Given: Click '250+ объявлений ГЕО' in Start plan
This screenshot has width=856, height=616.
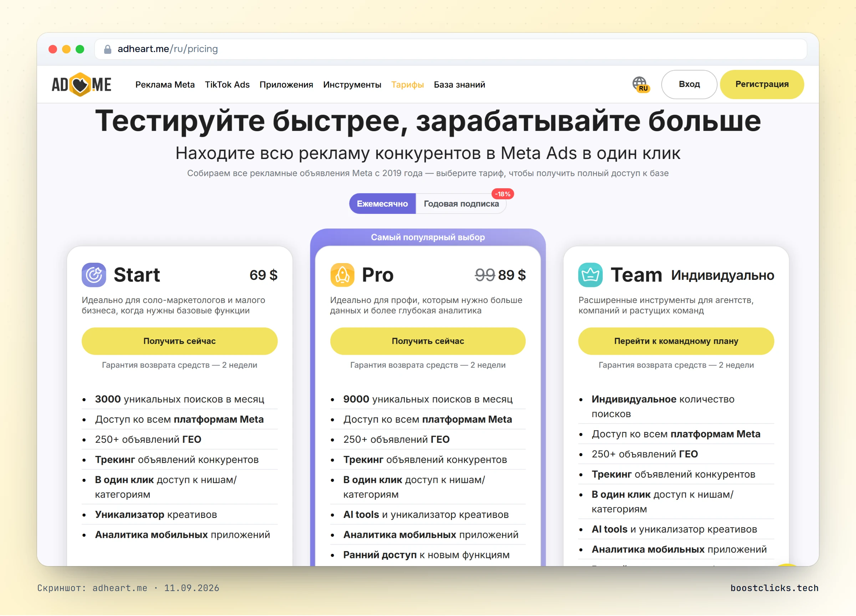Looking at the screenshot, I should (148, 440).
